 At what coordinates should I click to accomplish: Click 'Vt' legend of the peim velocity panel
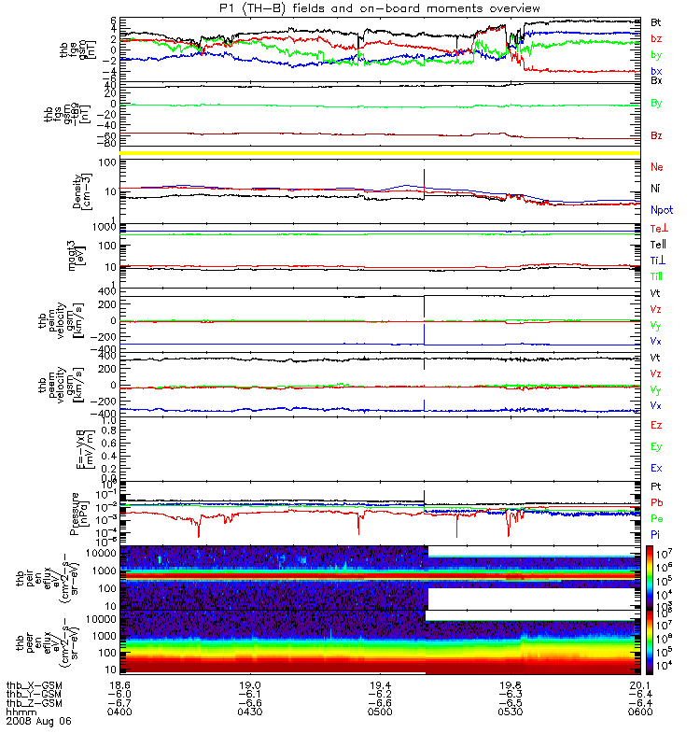point(655,293)
